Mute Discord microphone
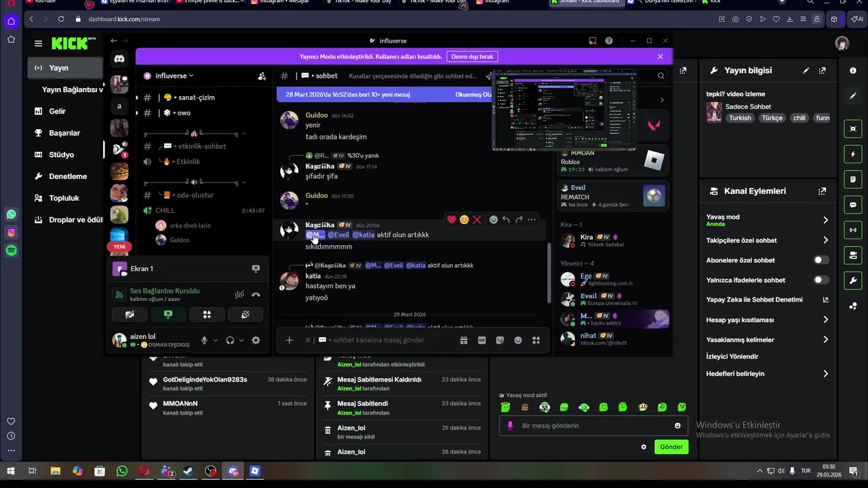The height and width of the screenshot is (488, 868). pyautogui.click(x=204, y=340)
